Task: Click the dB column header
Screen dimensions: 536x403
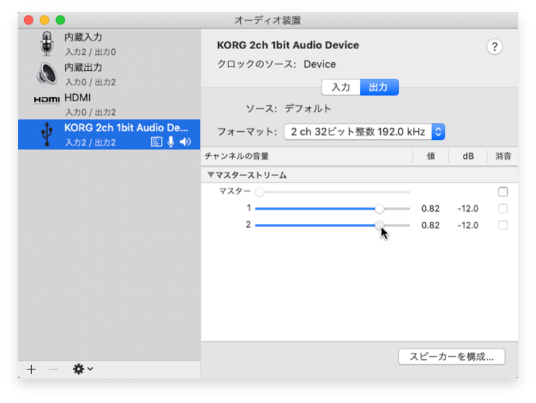Action: coord(468,156)
